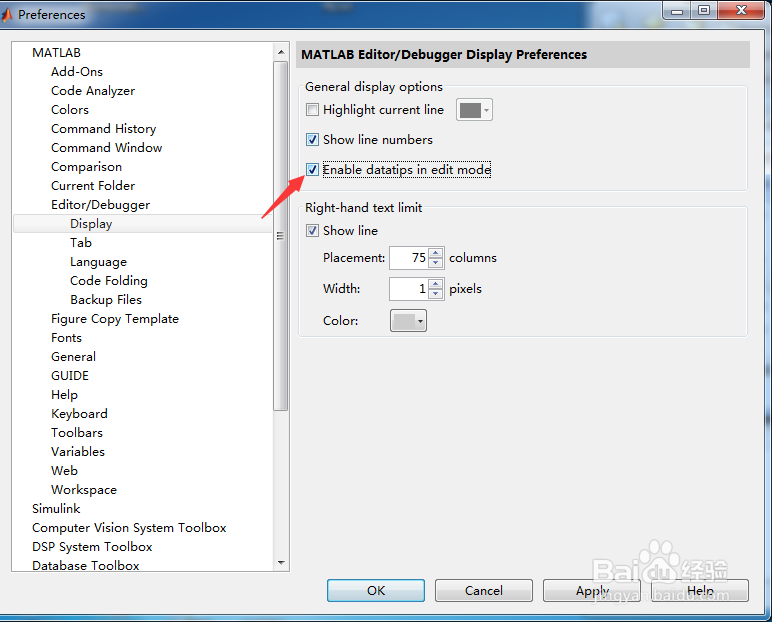Select Command History in tree
The image size is (772, 622).
click(103, 129)
